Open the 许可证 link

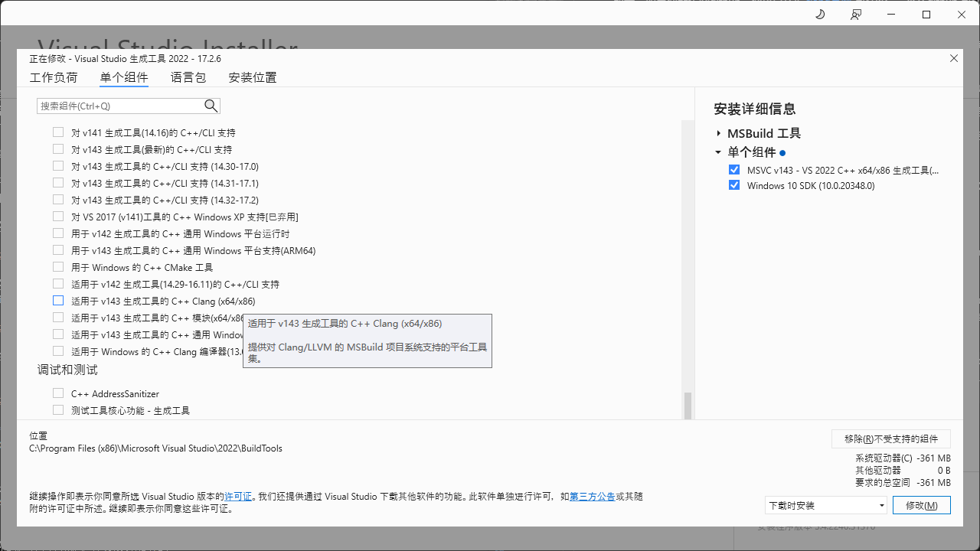238,496
